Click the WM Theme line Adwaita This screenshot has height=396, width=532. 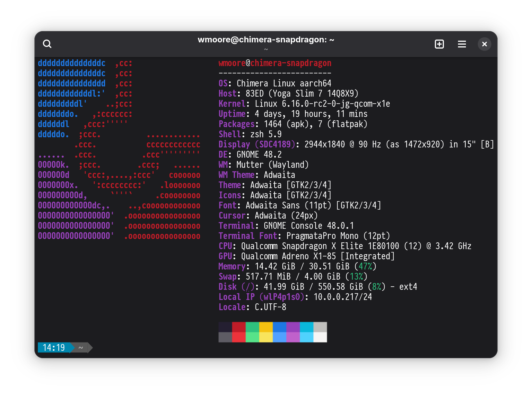pyautogui.click(x=257, y=175)
